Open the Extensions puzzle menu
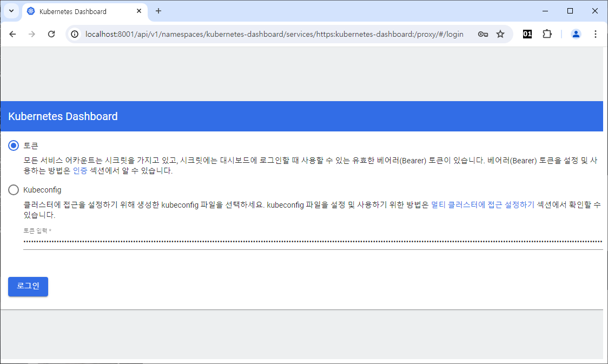This screenshot has width=608, height=364. (x=547, y=34)
